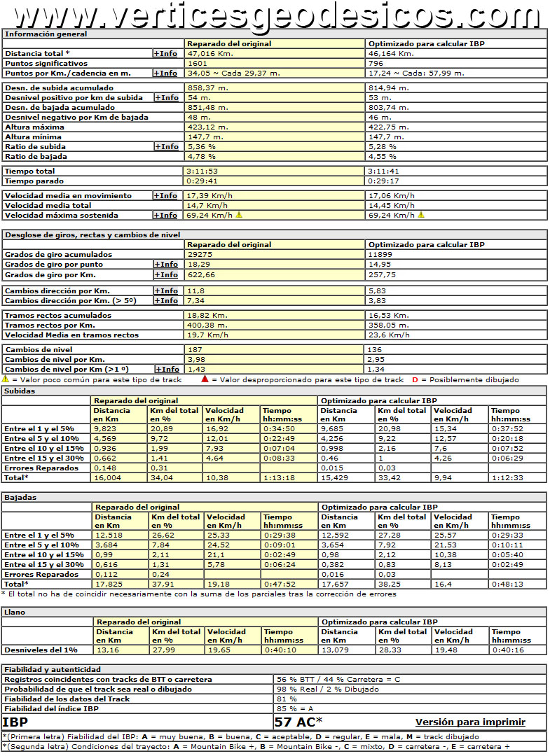The image size is (550, 756).
Task: Click the +Info link for Distancia total
Action: tap(165, 53)
